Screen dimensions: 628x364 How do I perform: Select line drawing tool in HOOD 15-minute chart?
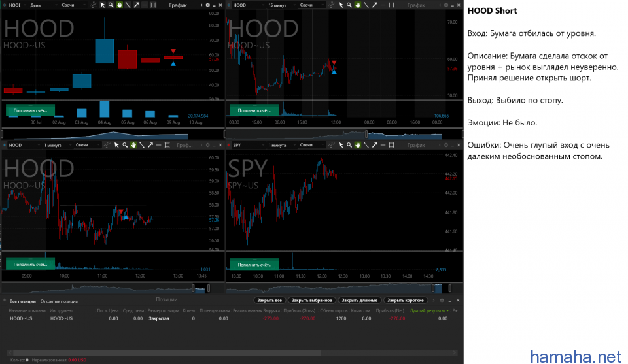point(366,5)
